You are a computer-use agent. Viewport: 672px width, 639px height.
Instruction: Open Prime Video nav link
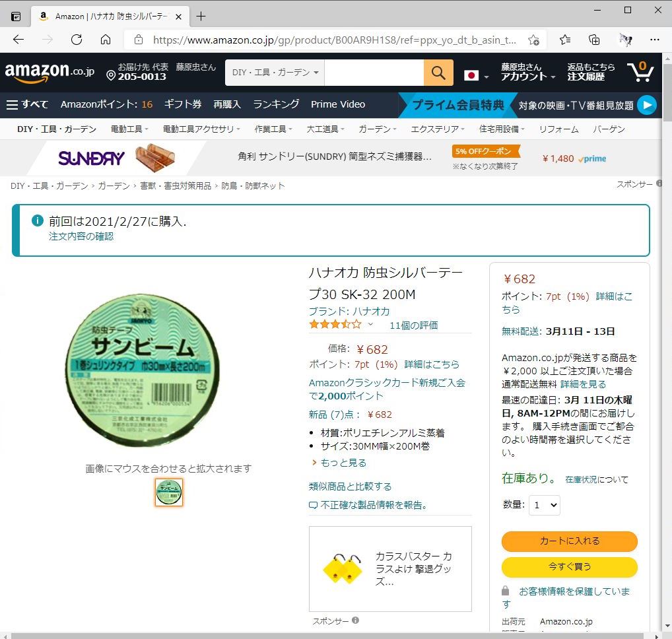coord(338,104)
